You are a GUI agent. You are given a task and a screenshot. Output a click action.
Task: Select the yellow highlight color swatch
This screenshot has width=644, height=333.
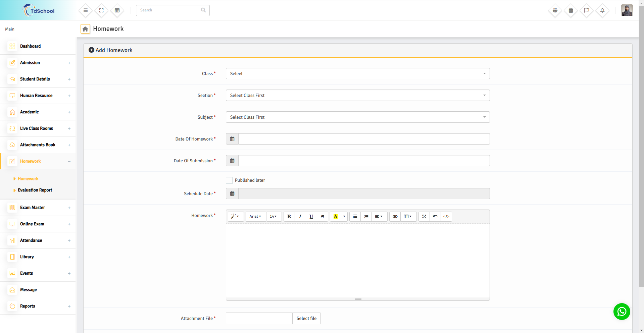pos(335,217)
